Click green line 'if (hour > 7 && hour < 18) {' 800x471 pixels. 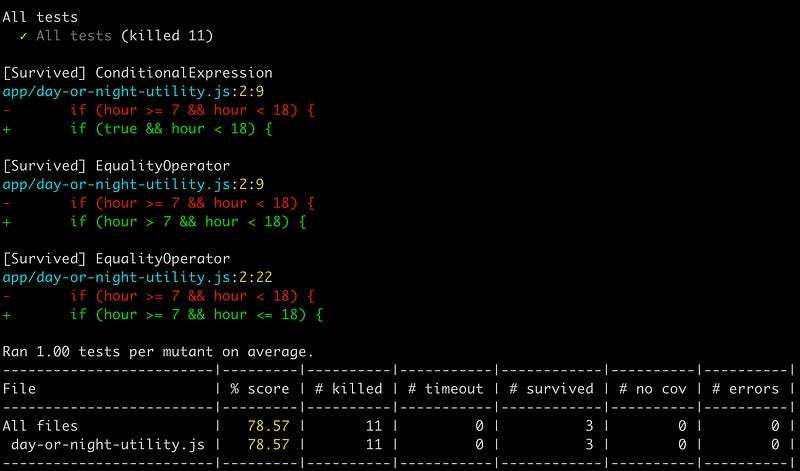[188, 221]
